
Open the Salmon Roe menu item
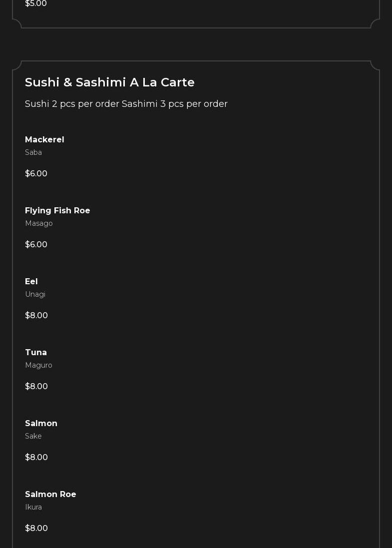coord(50,495)
